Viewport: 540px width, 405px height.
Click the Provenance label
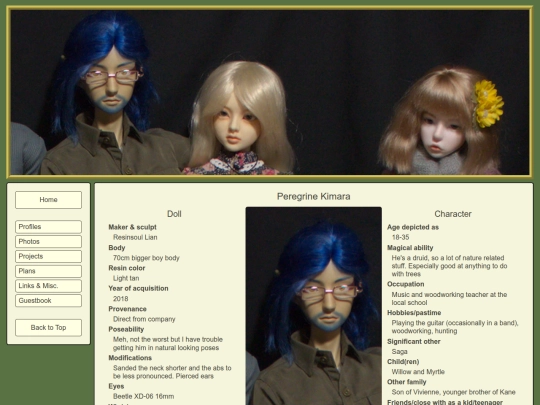(127, 309)
